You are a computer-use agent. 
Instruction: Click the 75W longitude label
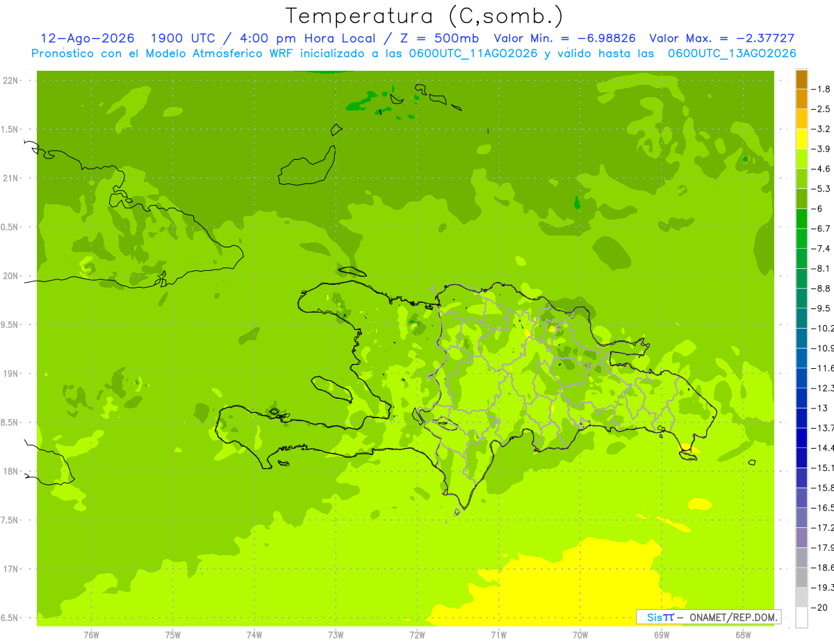tap(173, 635)
